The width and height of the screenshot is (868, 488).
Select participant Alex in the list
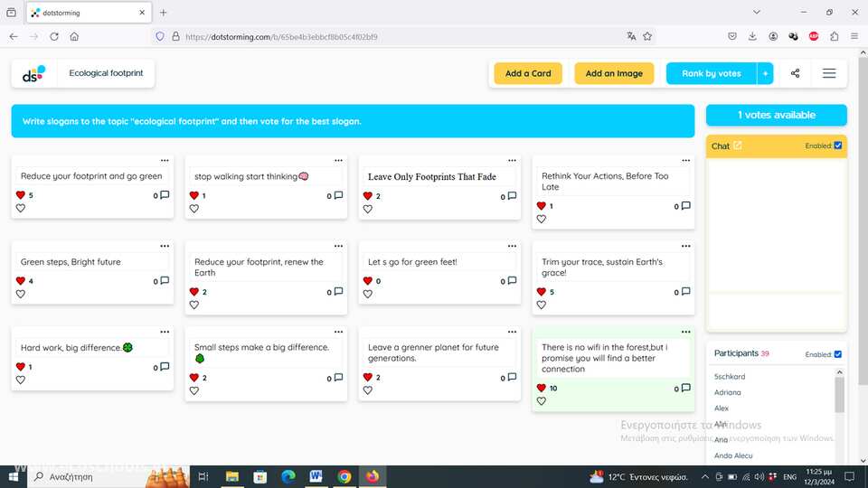[x=722, y=408]
